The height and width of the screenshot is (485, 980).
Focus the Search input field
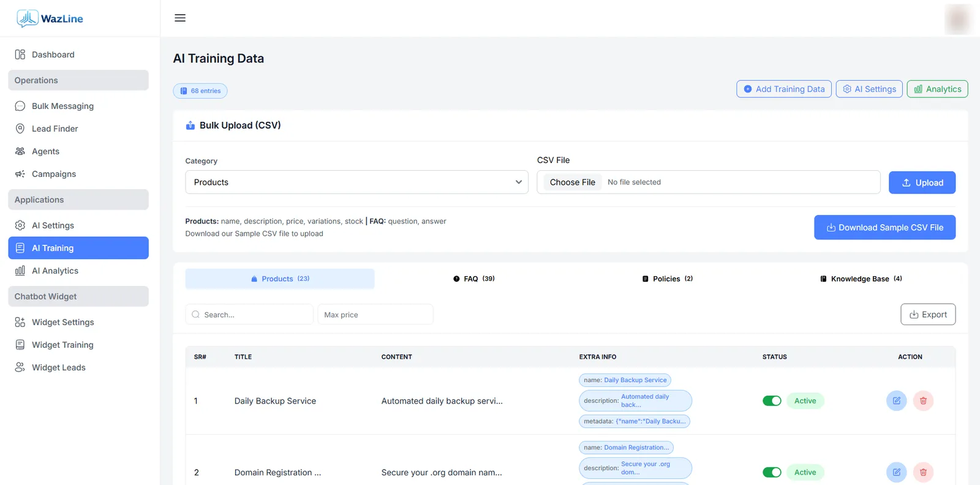[x=249, y=315]
